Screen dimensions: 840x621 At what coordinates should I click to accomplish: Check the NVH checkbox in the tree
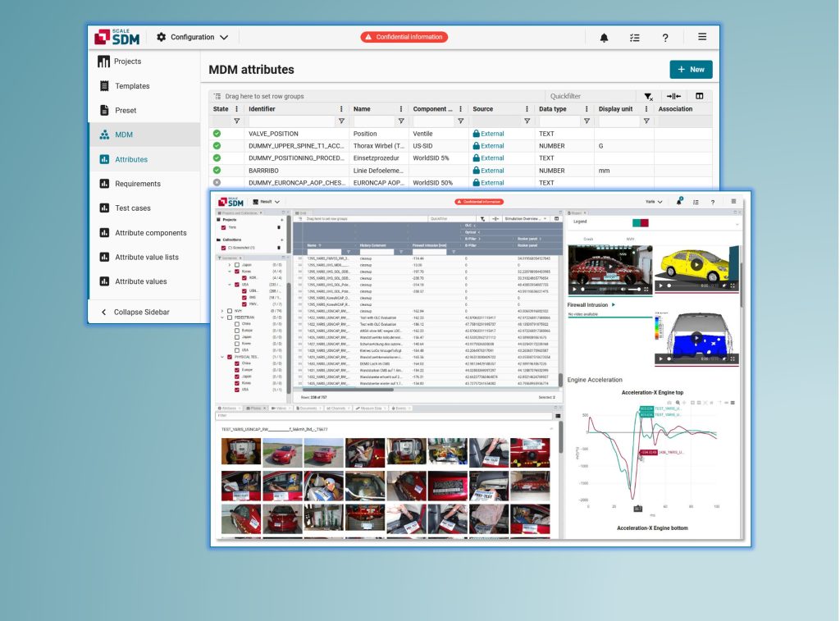pos(231,311)
